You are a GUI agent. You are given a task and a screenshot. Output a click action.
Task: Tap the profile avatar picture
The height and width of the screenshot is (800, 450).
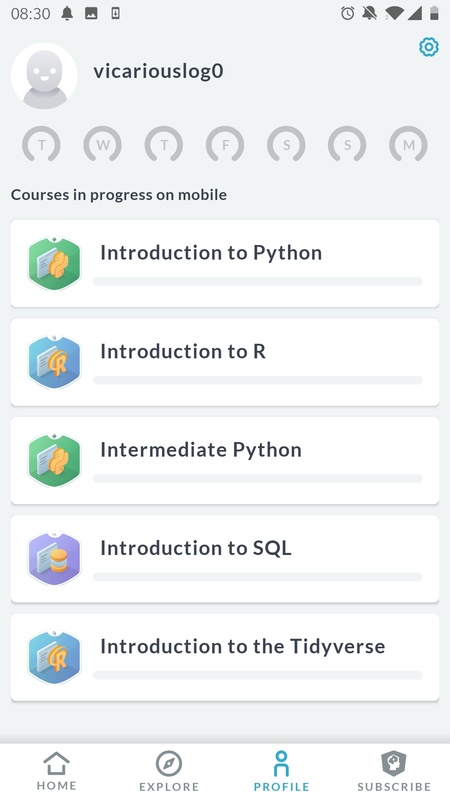tap(44, 76)
